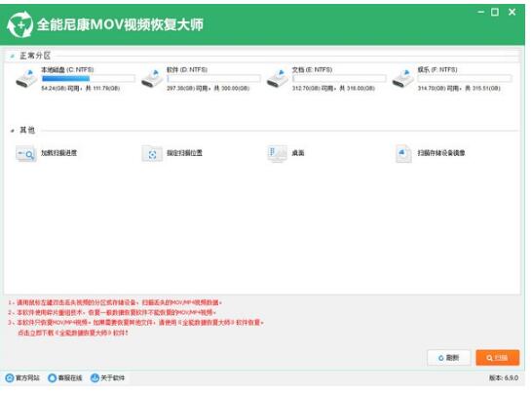532x394 pixels.
Task: Select the local disk C: NTFS drive icon
Action: [x=26, y=78]
